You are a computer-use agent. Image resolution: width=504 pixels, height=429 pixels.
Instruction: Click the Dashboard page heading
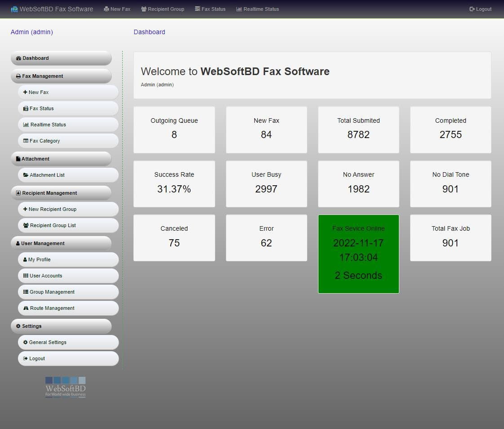pyautogui.click(x=150, y=32)
